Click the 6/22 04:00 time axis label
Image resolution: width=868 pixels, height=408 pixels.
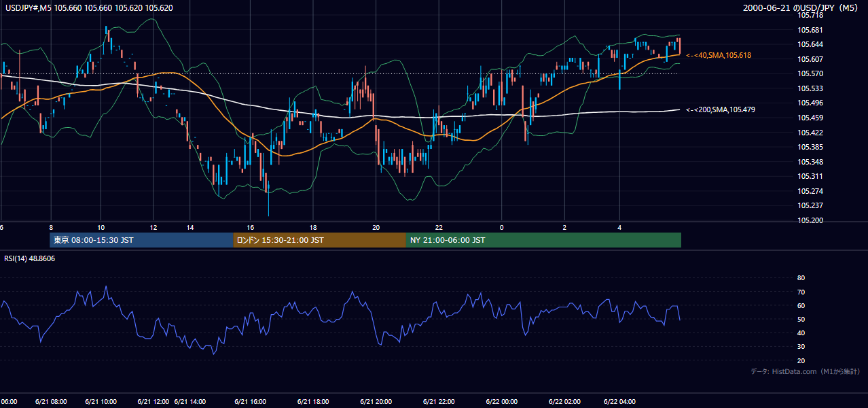coord(619,402)
